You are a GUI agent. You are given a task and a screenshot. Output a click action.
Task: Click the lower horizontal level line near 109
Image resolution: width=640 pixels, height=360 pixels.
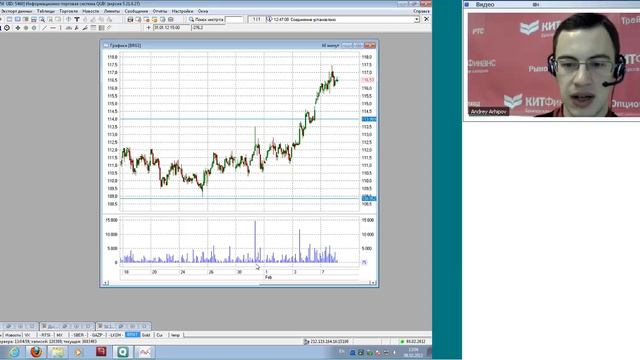[240, 198]
